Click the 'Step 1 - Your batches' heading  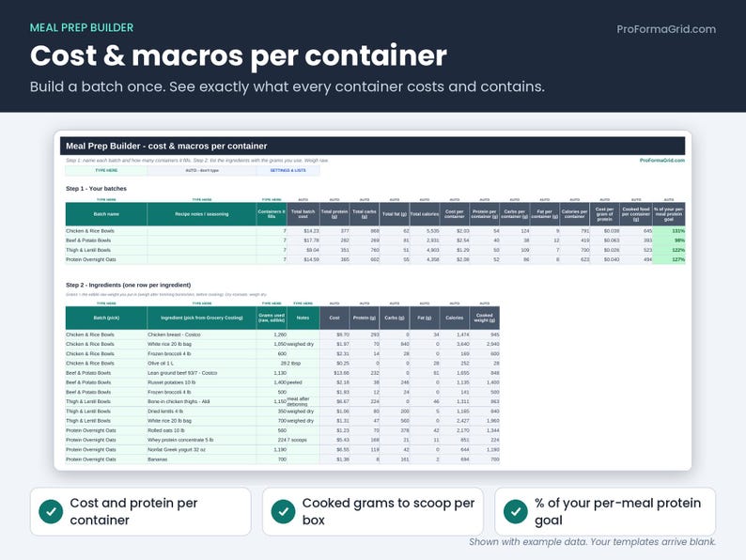96,189
